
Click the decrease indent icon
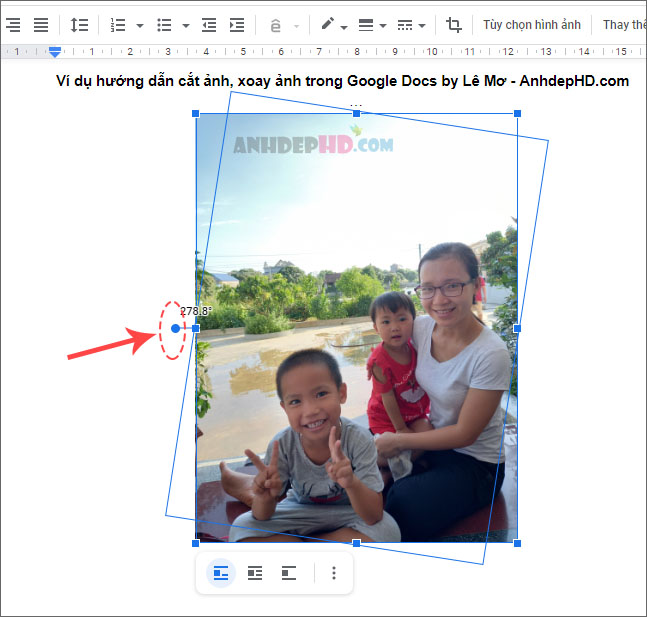(209, 25)
